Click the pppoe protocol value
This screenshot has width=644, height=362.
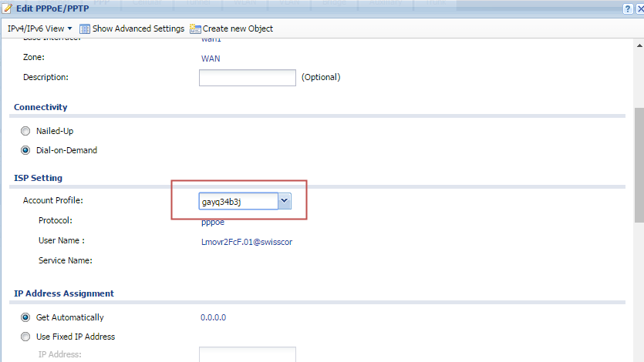(212, 223)
